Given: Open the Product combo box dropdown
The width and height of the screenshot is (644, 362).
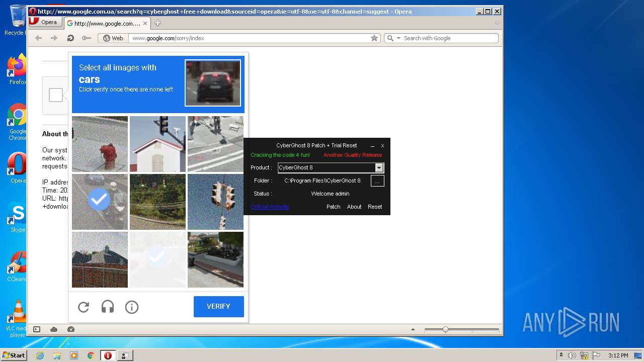Looking at the screenshot, I should pyautogui.click(x=379, y=167).
